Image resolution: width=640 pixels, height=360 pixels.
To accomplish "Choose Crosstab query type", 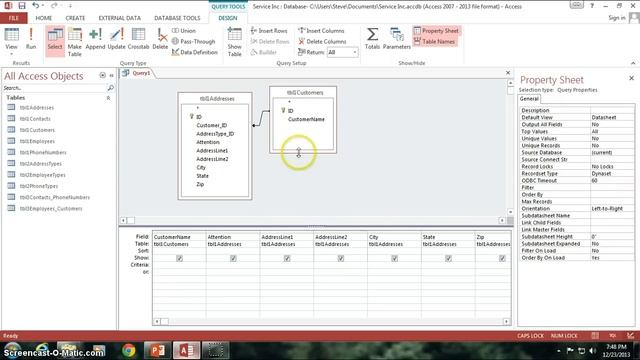I will tap(138, 40).
